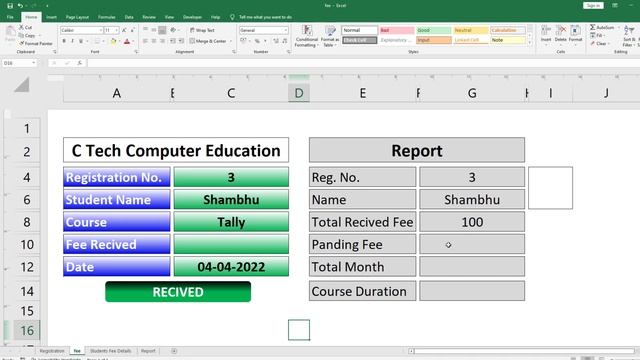Open the Alignment dialog launcher
Viewport: 640px width, 360px height.
pos(234,52)
